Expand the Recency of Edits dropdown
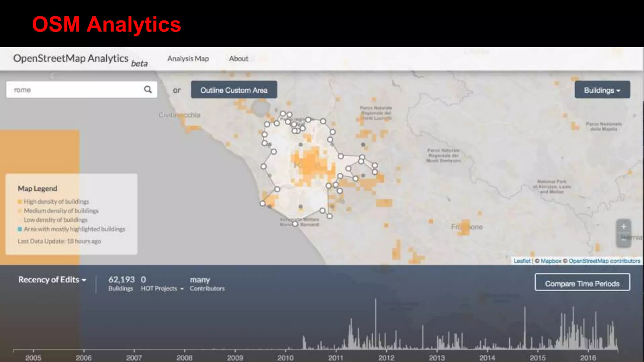Screen dimensions: 644x362 [x=52, y=280]
